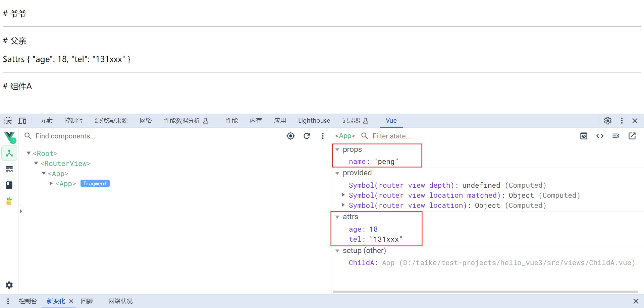
Task: Click the tel "131xxx" attribute value
Action: click(386, 239)
